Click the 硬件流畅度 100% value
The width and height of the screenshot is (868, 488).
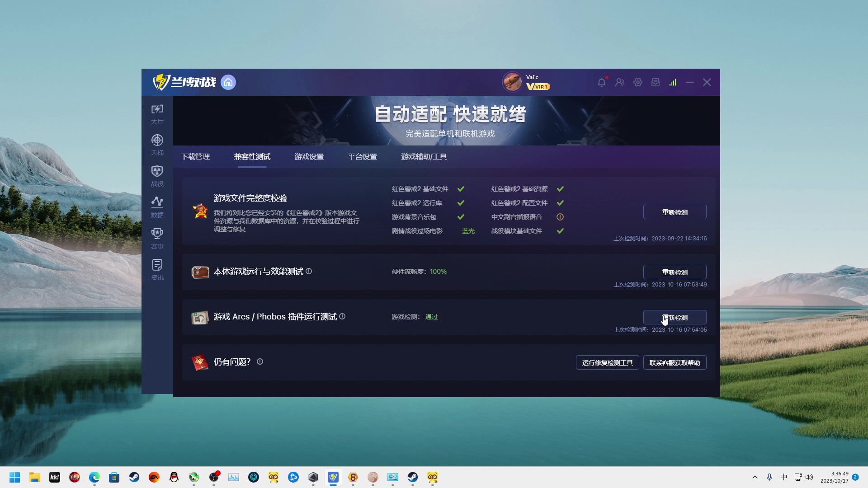[438, 272]
